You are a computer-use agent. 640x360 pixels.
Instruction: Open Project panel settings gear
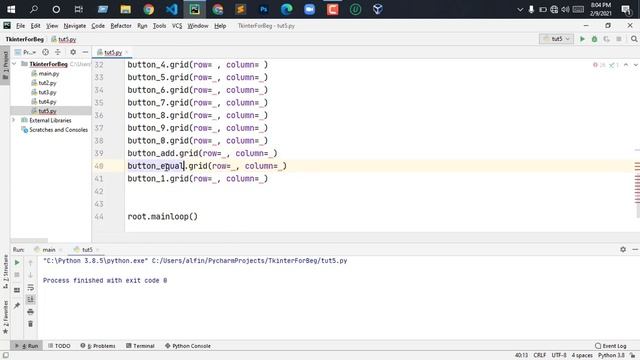tap(73, 52)
